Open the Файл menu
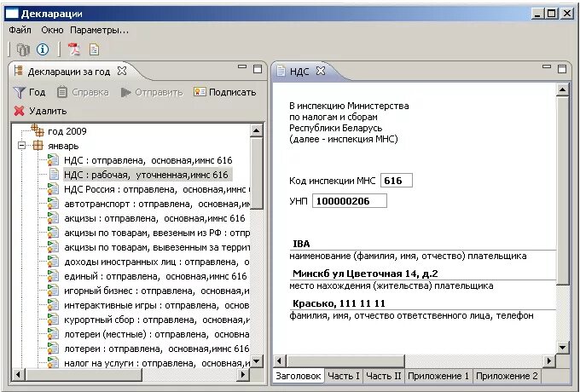The image size is (580, 392). 20,30
